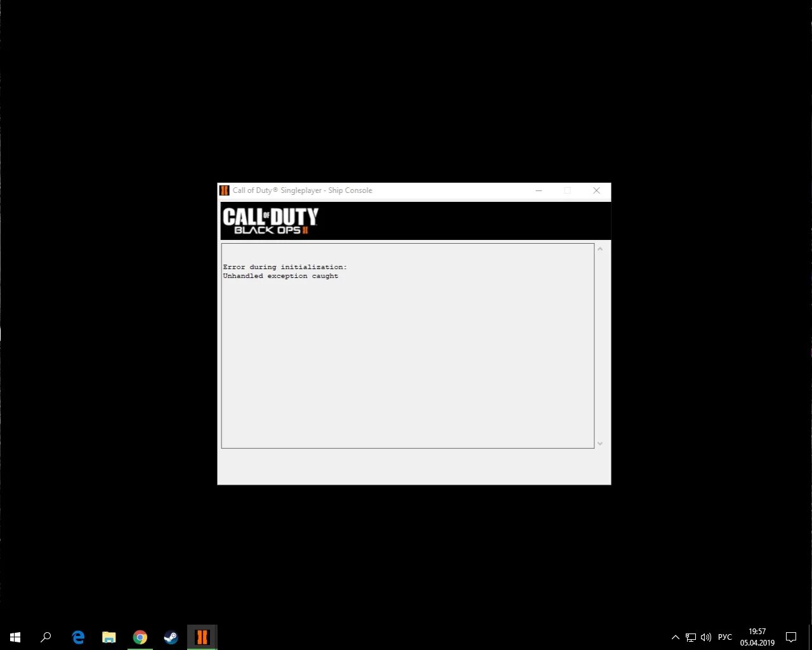Minimize the Ship Console window
Viewport: 812px width, 650px height.
tap(539, 190)
